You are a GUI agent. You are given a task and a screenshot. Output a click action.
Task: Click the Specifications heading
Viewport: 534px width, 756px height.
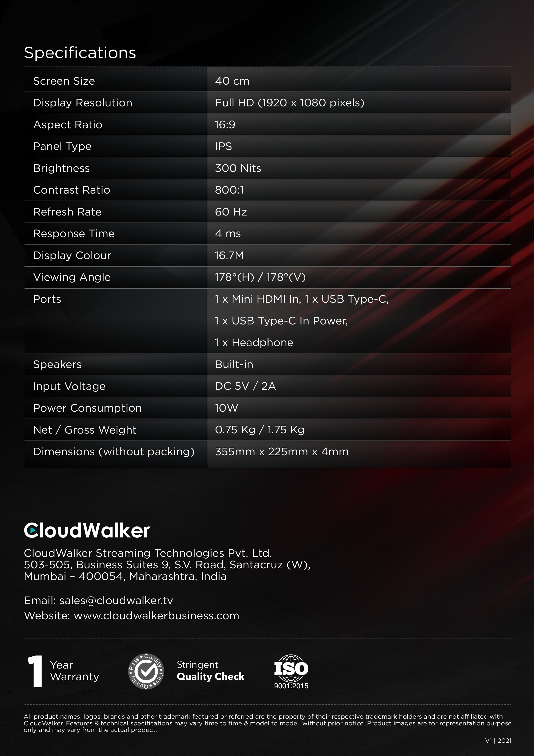(x=80, y=53)
